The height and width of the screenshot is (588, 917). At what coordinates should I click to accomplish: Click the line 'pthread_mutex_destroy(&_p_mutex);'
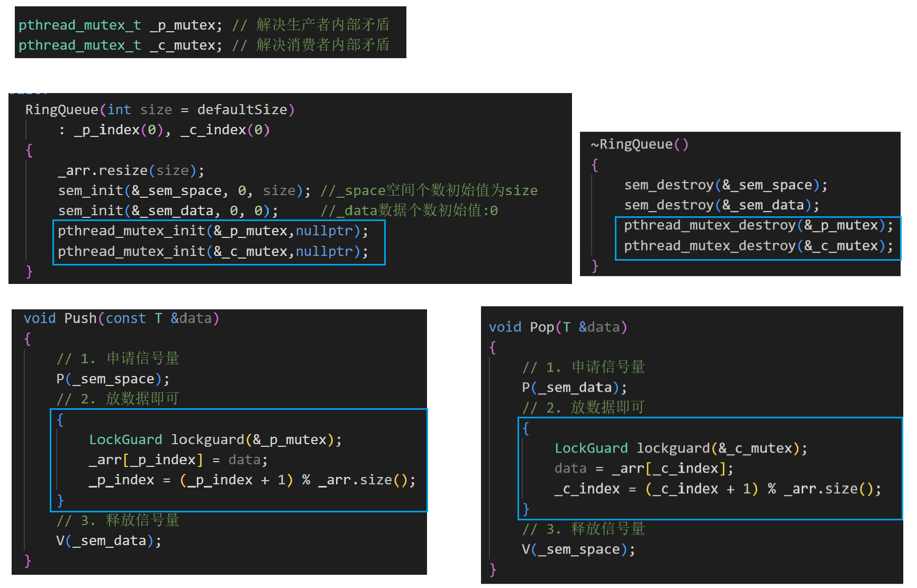[759, 225]
